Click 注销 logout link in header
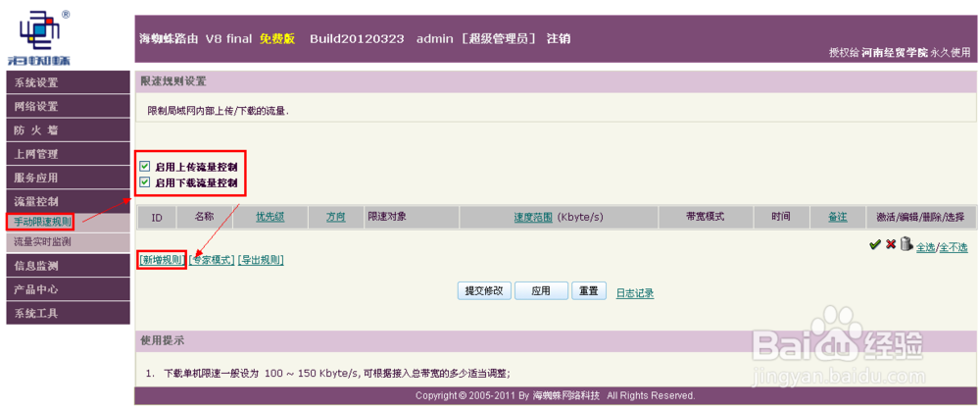Viewport: 980px width, 410px height. coord(559,39)
